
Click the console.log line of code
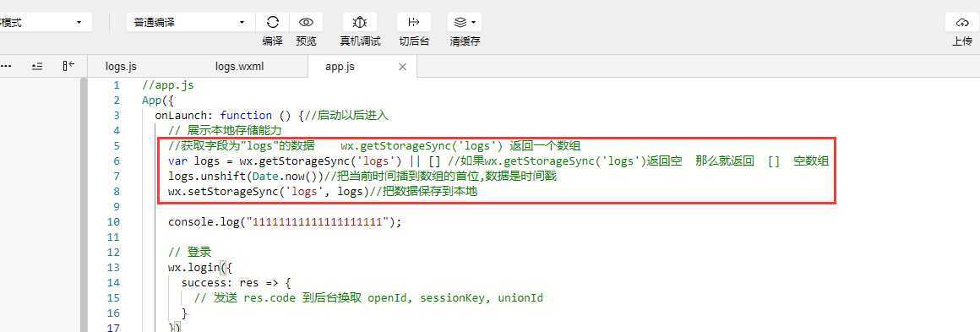pos(285,222)
